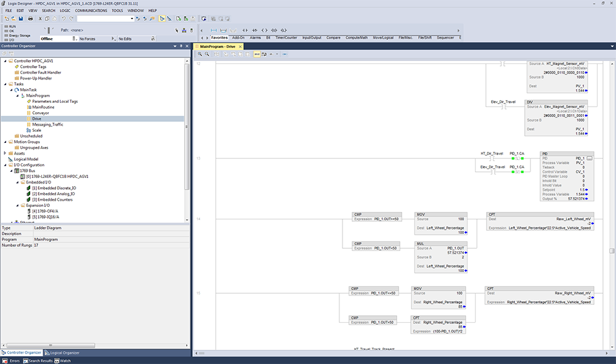The height and width of the screenshot is (364, 616).
Task: Click the New project toolbar icon
Action: [x=7, y=18]
